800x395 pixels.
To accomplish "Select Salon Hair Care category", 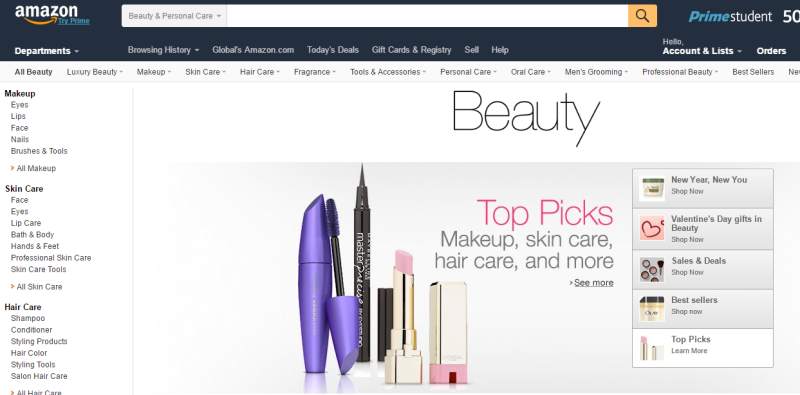I will (39, 376).
